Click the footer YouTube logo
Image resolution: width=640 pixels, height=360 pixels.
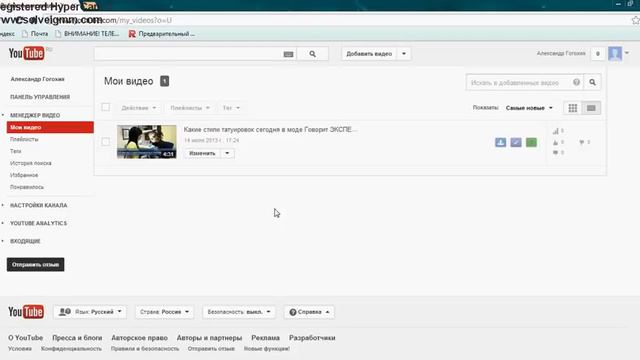click(x=26, y=312)
